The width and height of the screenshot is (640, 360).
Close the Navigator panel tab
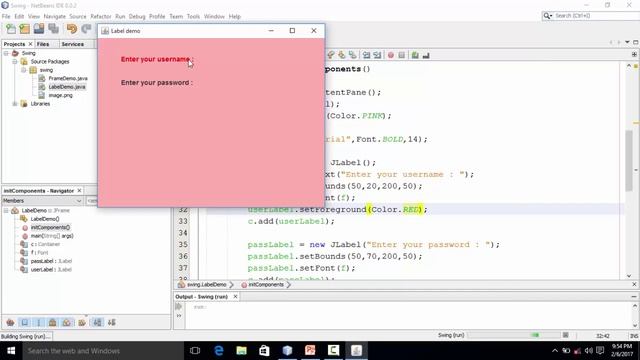pos(80,191)
